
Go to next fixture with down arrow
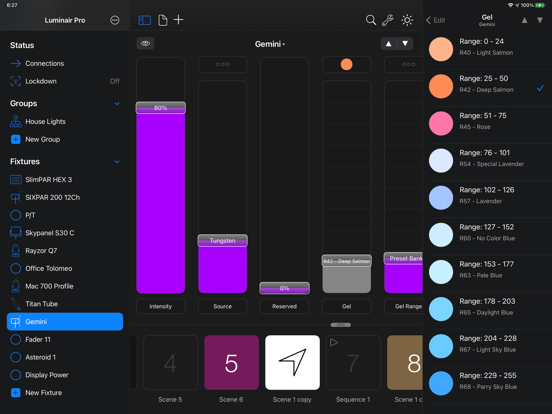[x=405, y=44]
